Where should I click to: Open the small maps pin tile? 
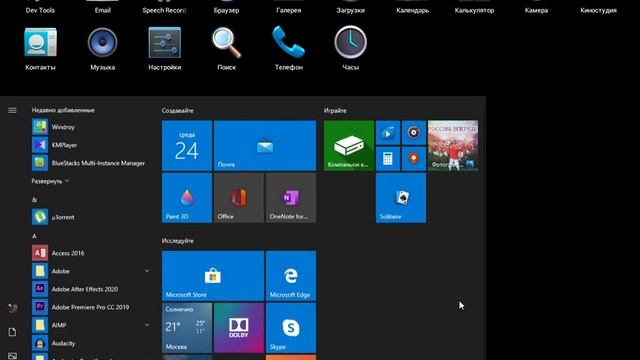coord(413,159)
